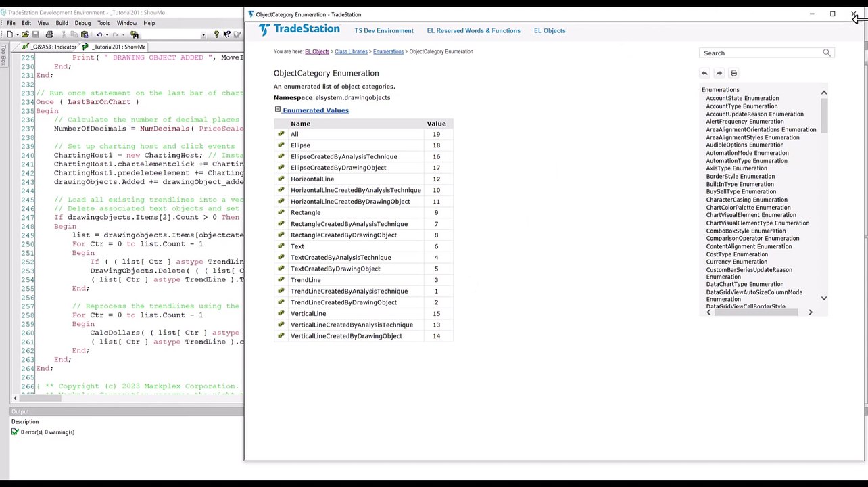Follow the Class Libraries breadcrumb link
This screenshot has height=487, width=868.
(351, 51)
